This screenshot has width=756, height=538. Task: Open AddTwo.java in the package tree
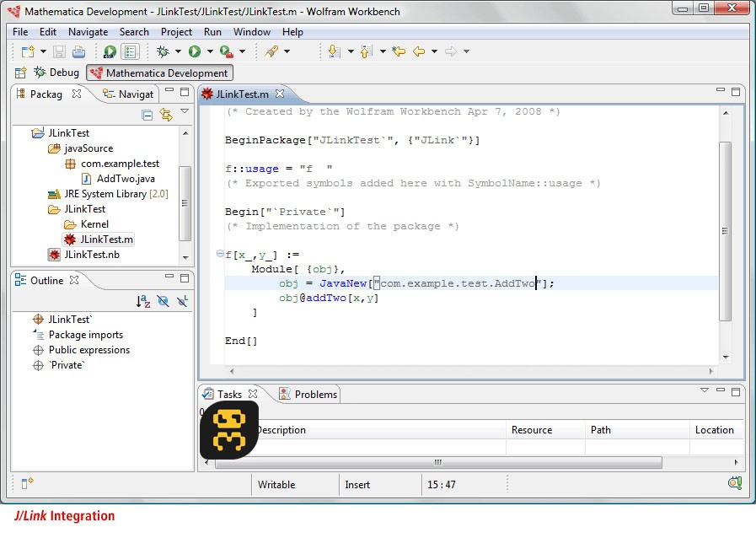125,179
